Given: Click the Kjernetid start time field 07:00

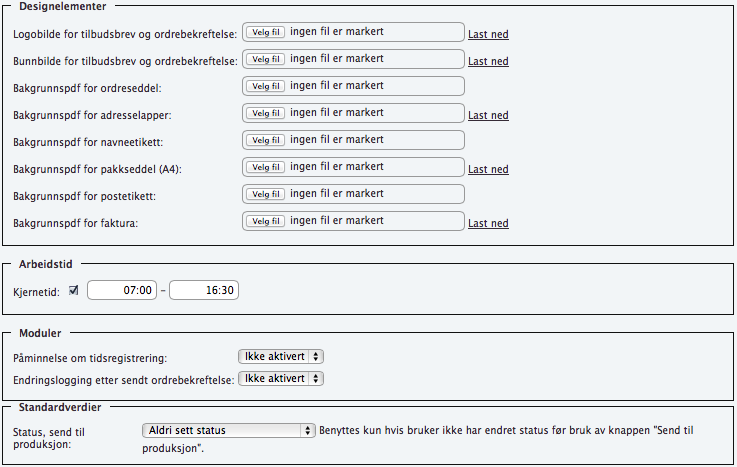Looking at the screenshot, I should (x=123, y=290).
